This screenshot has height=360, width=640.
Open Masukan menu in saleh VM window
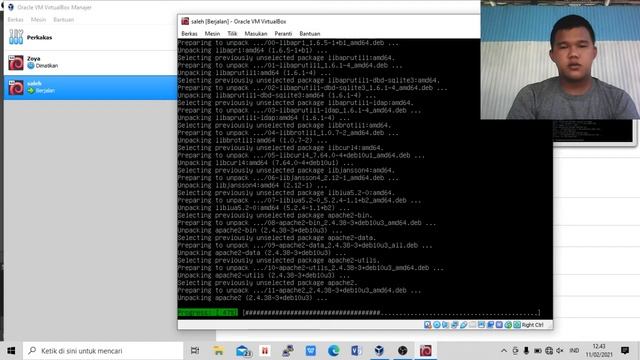pos(256,33)
